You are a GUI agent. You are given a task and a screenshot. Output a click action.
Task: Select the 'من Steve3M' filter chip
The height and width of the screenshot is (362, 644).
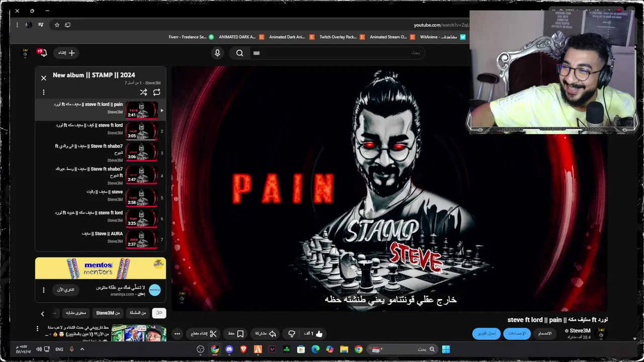point(108,313)
